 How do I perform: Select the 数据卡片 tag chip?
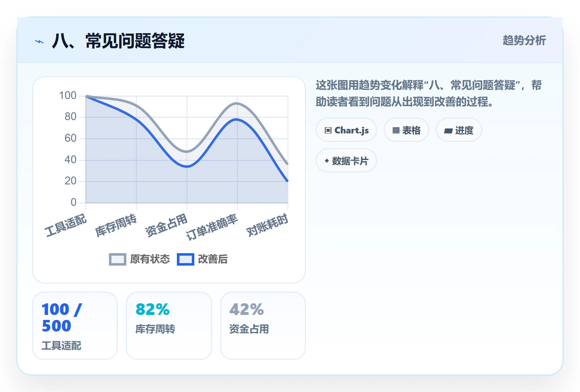tap(346, 161)
